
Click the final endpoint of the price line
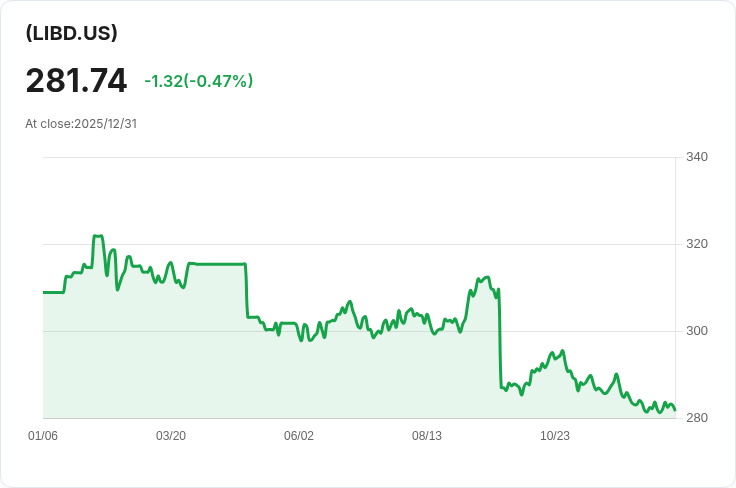[x=675, y=410]
